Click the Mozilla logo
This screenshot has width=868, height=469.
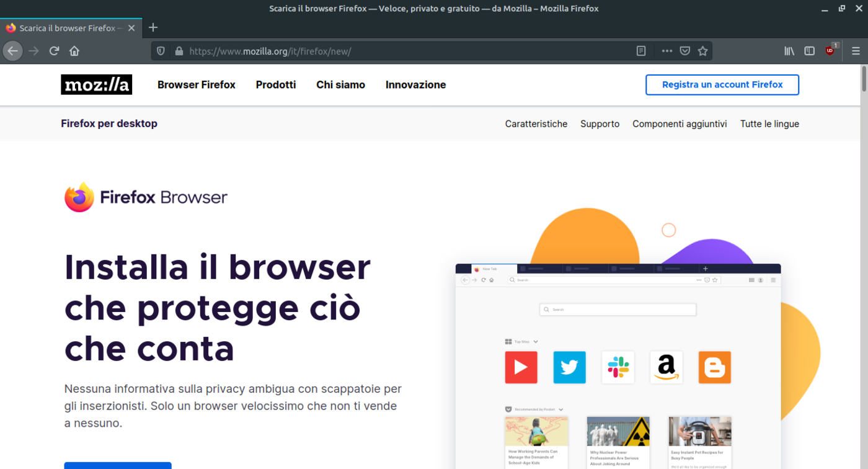pyautogui.click(x=96, y=84)
